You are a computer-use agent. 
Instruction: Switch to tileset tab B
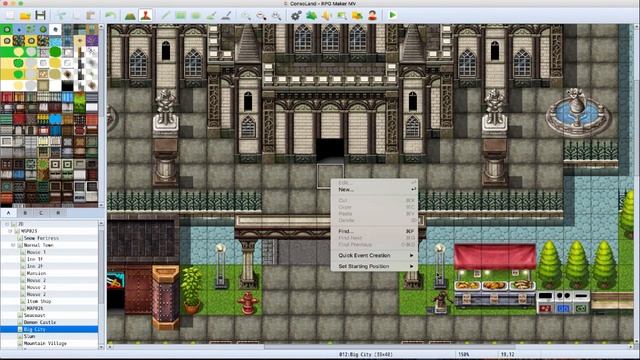[x=25, y=213]
